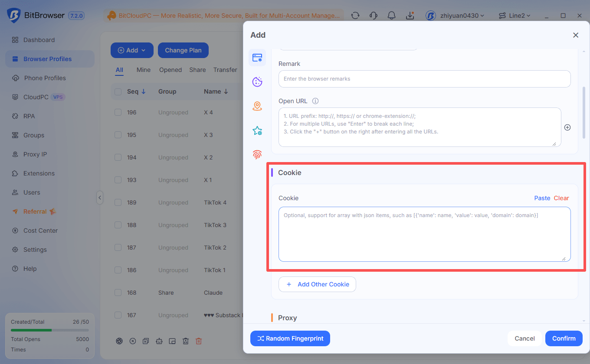Click the red delete trash icon in bottom toolbar

click(x=199, y=341)
